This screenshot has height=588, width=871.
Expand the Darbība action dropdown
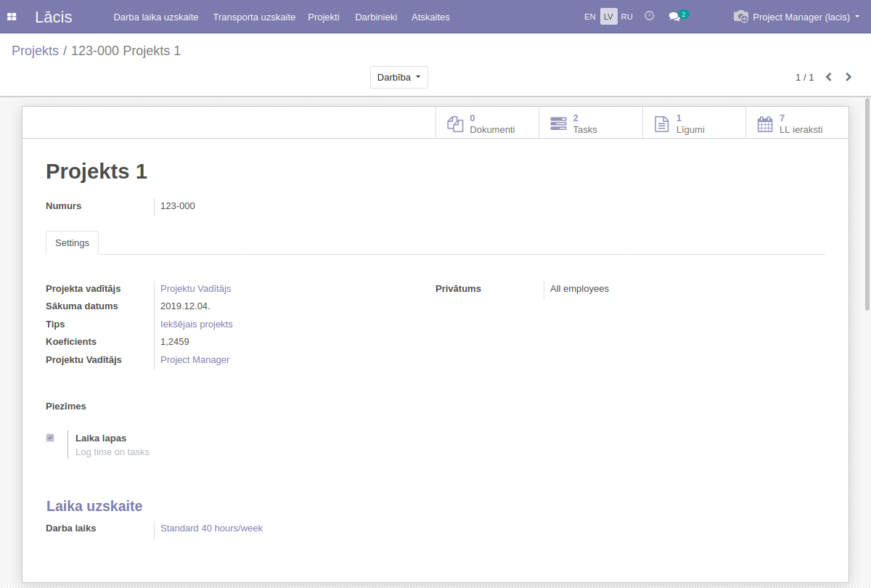pyautogui.click(x=398, y=78)
